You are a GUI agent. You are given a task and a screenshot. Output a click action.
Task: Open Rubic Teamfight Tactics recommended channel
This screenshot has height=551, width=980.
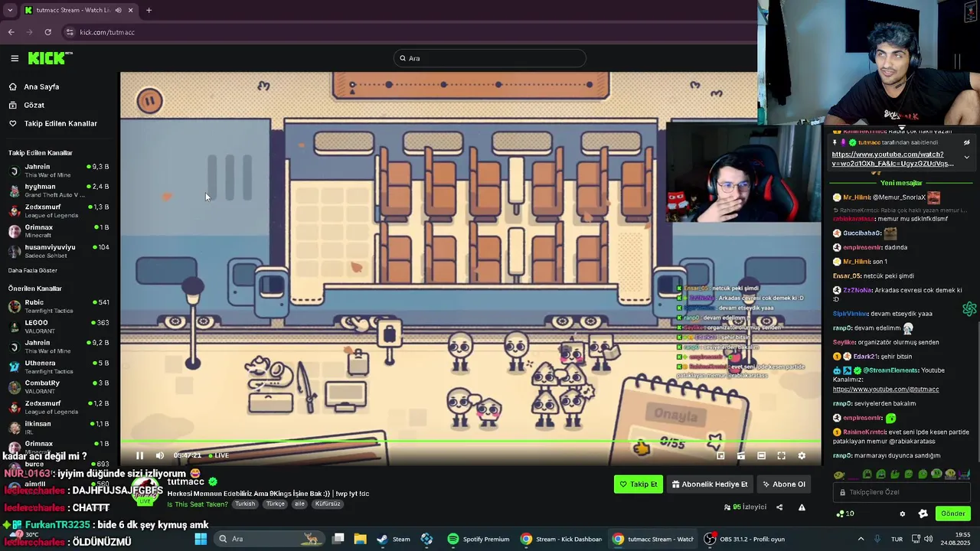pos(59,306)
